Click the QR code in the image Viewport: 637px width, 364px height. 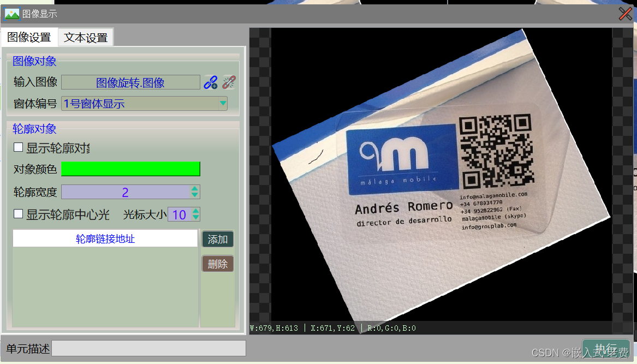pyautogui.click(x=497, y=151)
